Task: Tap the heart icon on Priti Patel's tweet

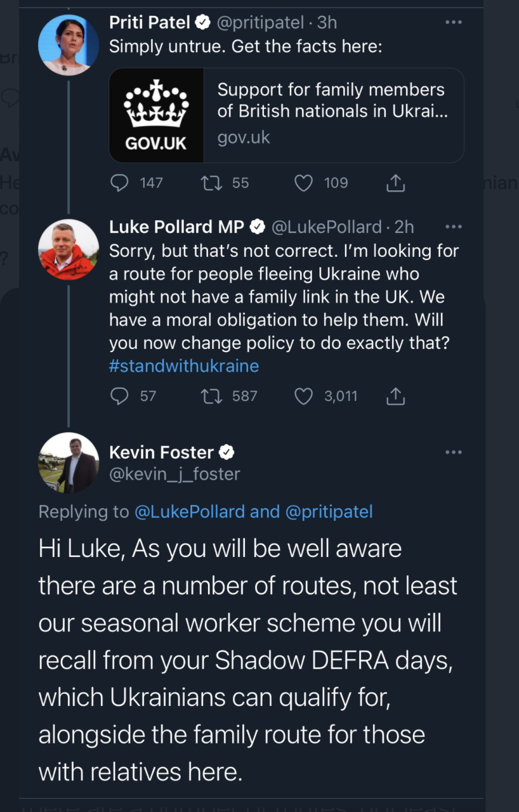Action: pos(303,183)
